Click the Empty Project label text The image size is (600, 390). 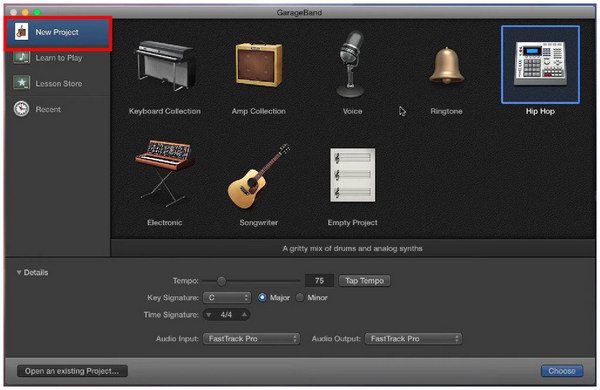352,223
